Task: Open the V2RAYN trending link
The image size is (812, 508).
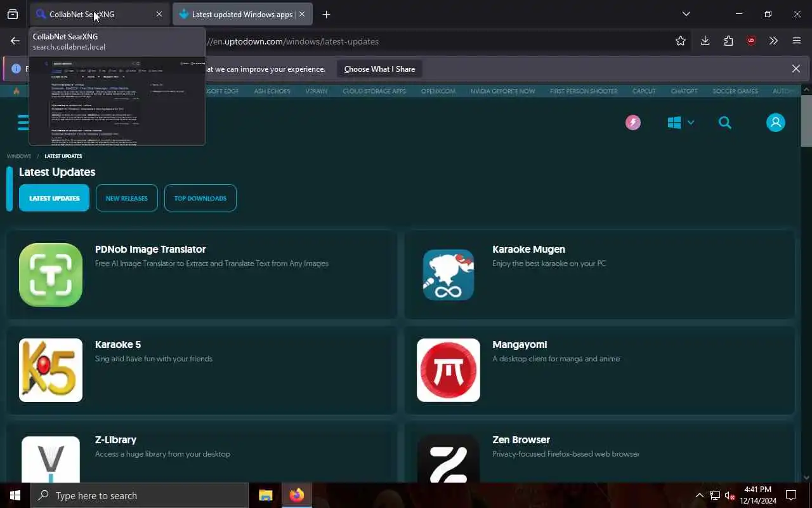Action: (316, 91)
